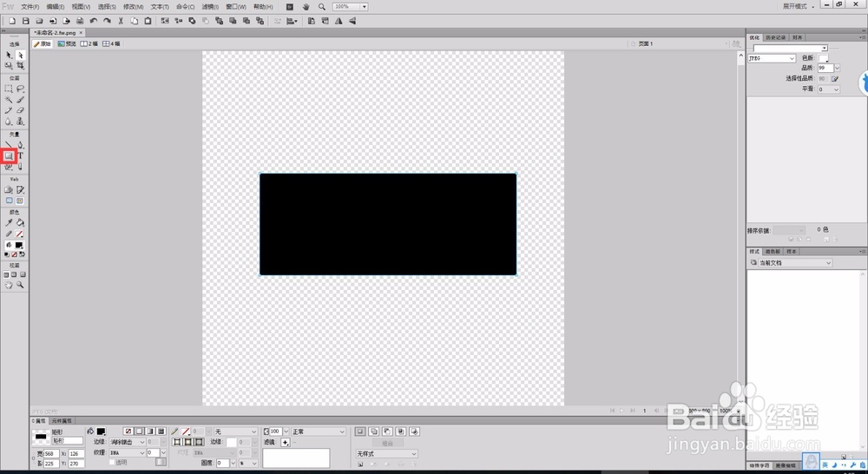Image resolution: width=868 pixels, height=474 pixels.
Task: Select the Rectangle tool
Action: pos(9,156)
